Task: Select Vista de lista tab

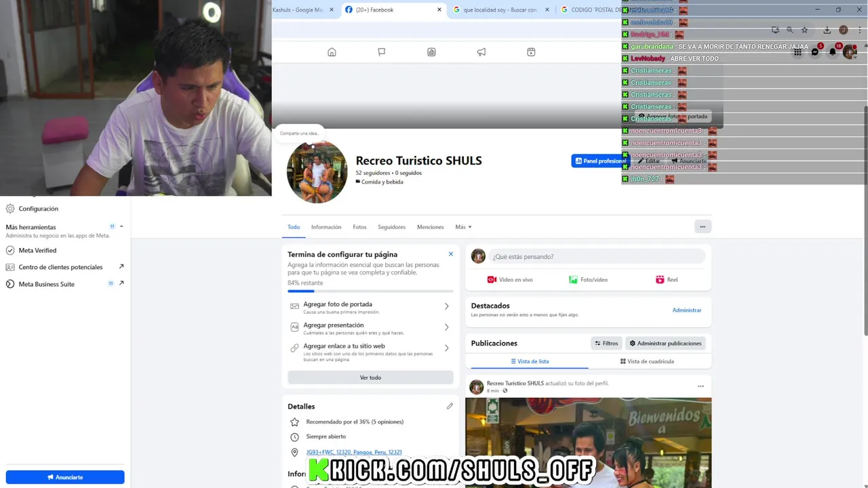Action: 530,361
